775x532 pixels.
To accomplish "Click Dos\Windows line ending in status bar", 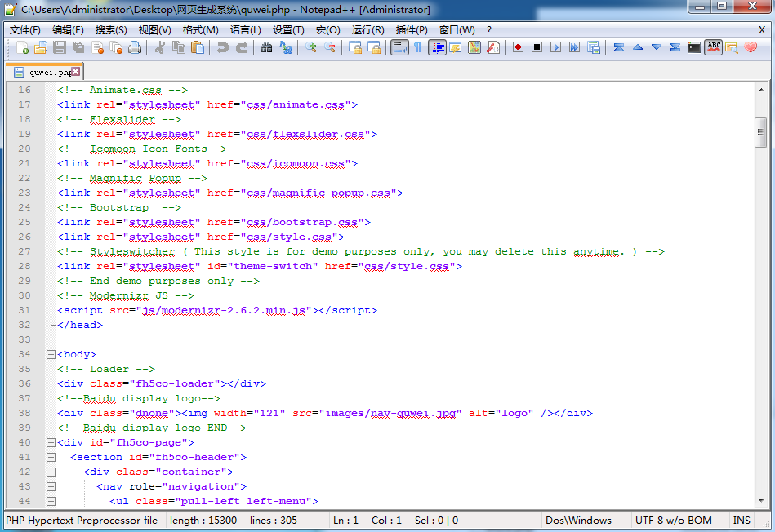I will click(578, 520).
